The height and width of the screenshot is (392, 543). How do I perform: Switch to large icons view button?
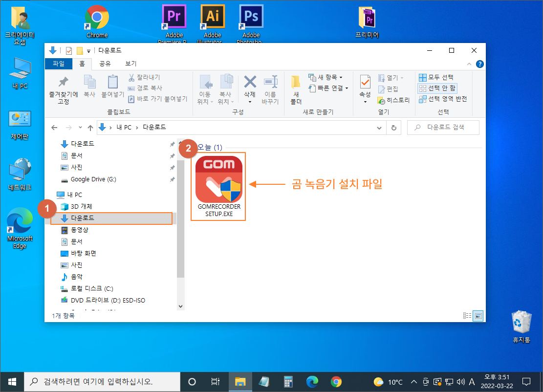(478, 316)
